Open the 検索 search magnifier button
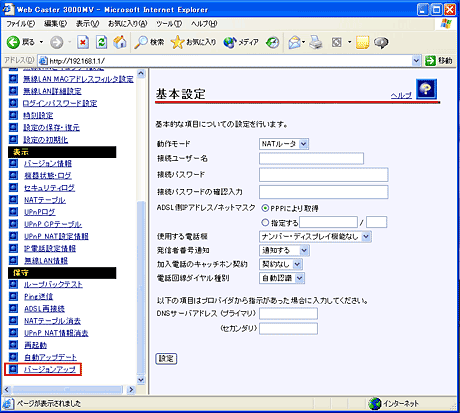 [x=149, y=42]
